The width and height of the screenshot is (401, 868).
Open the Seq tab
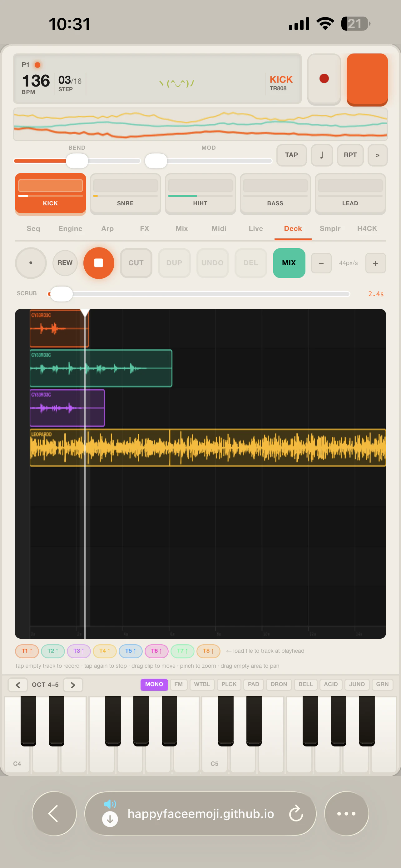(33, 228)
